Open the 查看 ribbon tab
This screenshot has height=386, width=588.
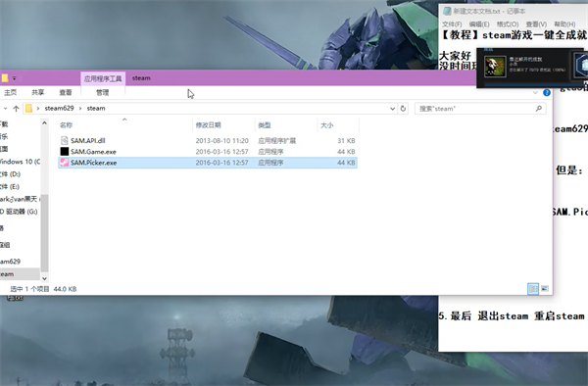click(x=66, y=92)
